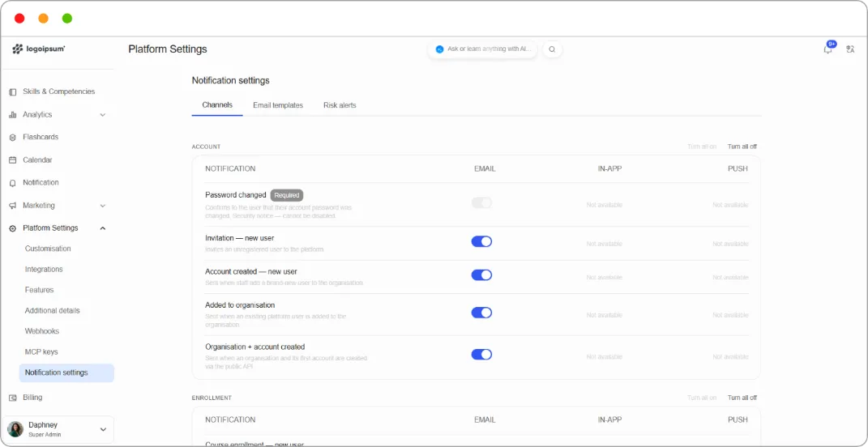This screenshot has width=868, height=447.
Task: Expand the Marketing menu chevron
Action: (x=102, y=205)
